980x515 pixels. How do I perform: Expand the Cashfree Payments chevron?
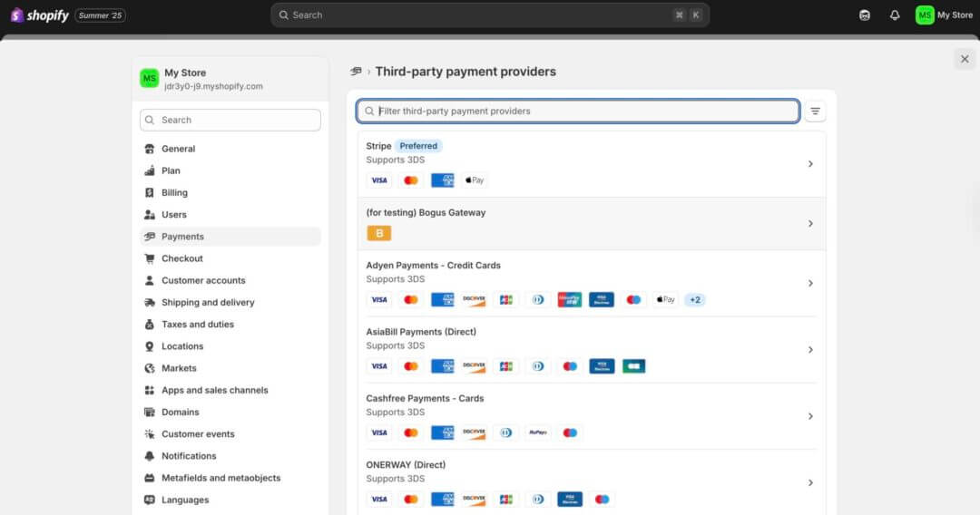click(x=810, y=416)
